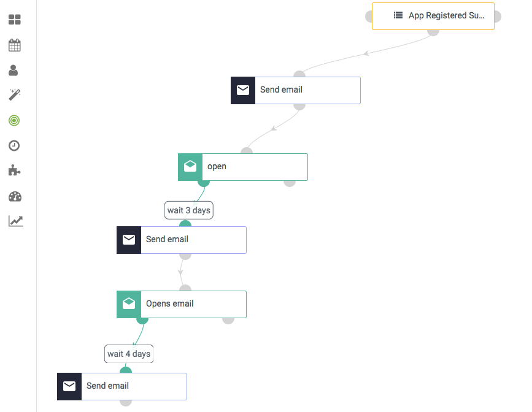
Task: Select the magic wand icon in sidebar
Action: 15,95
